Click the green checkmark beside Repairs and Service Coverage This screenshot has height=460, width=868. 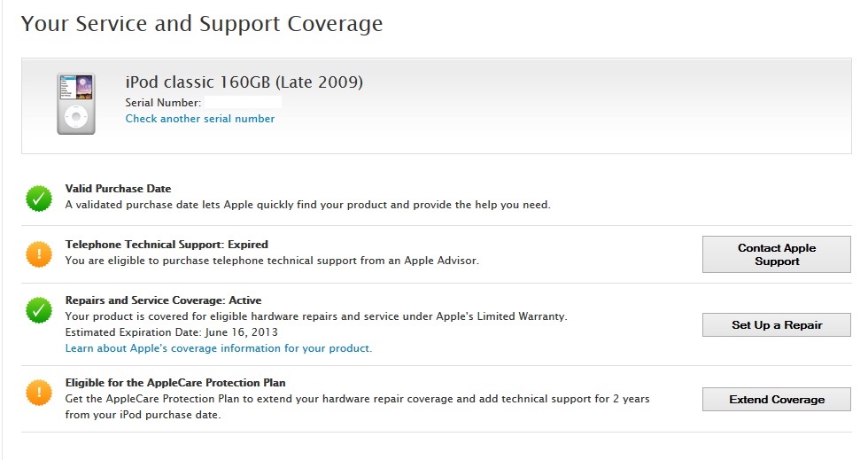pyautogui.click(x=39, y=310)
